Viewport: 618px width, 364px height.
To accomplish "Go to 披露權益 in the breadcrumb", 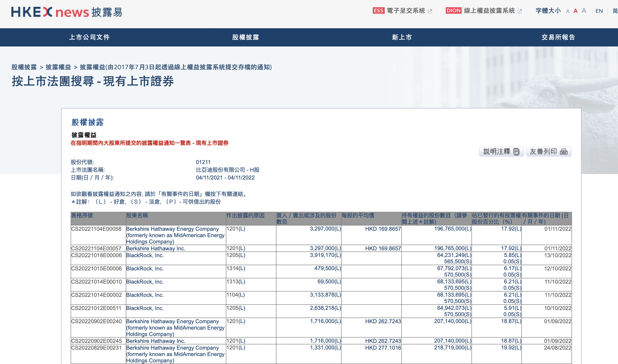I will click(x=58, y=67).
